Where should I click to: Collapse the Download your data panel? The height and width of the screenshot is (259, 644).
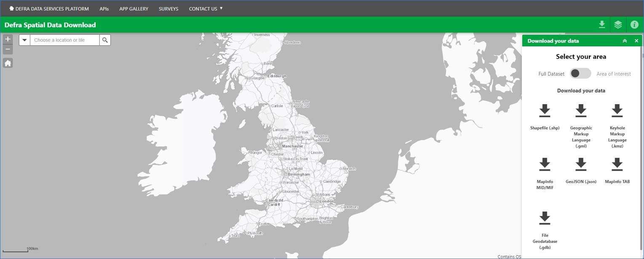625,41
